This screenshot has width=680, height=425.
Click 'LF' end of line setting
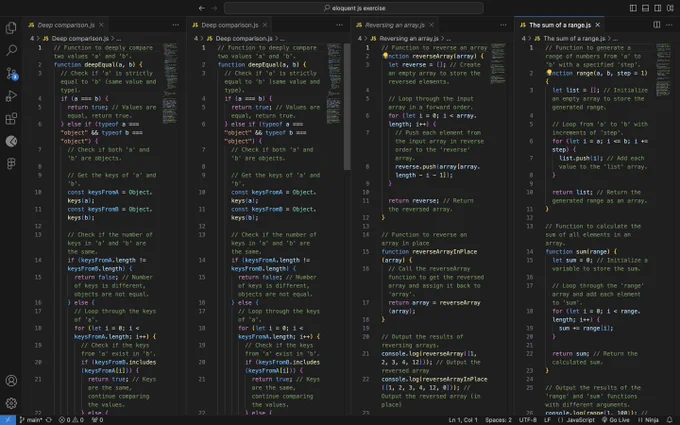[x=547, y=420]
